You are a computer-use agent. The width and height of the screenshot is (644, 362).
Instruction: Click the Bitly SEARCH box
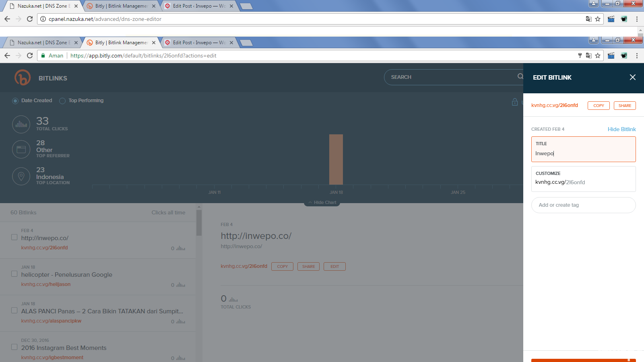453,77
